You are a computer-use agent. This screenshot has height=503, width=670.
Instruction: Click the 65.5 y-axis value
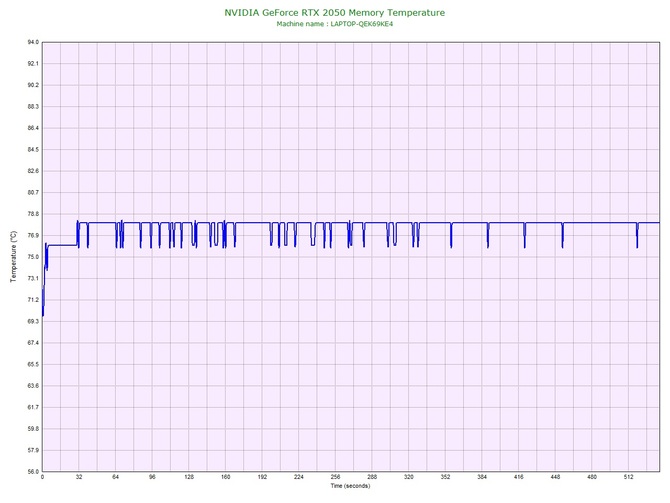(x=33, y=365)
